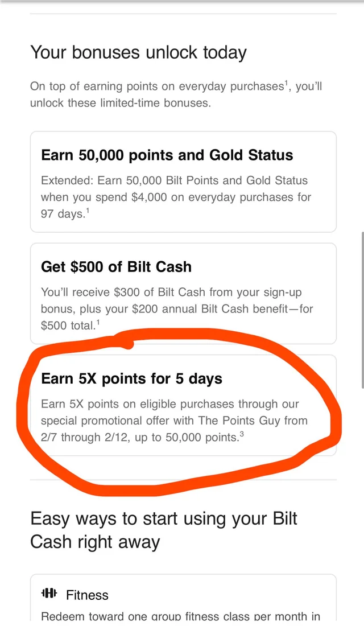Select the bold 'Earn 5X points for 5 days' title
Screen dimensions: 364x626
click(x=131, y=378)
